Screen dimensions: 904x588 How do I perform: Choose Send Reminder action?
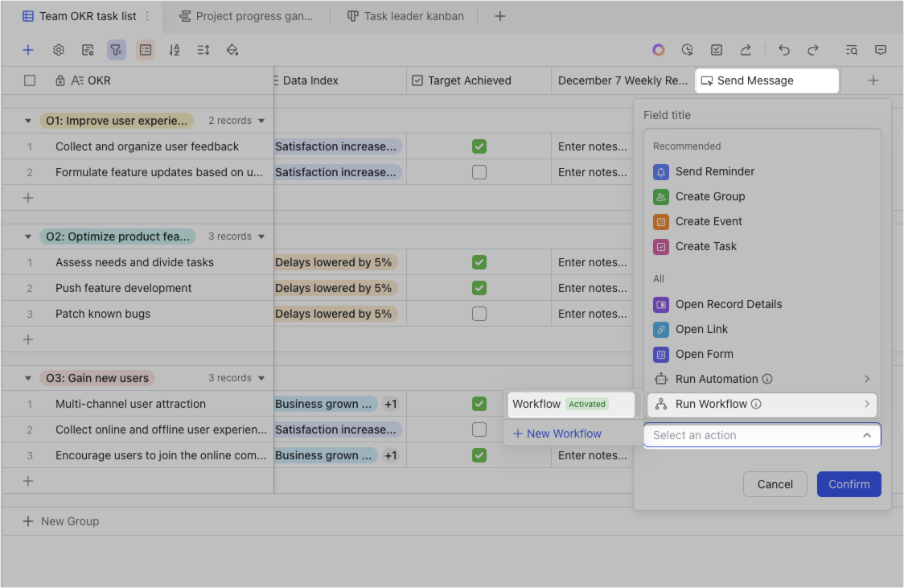coord(762,172)
